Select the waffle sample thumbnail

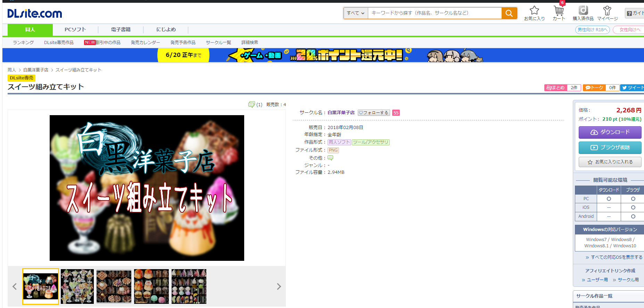[114, 286]
